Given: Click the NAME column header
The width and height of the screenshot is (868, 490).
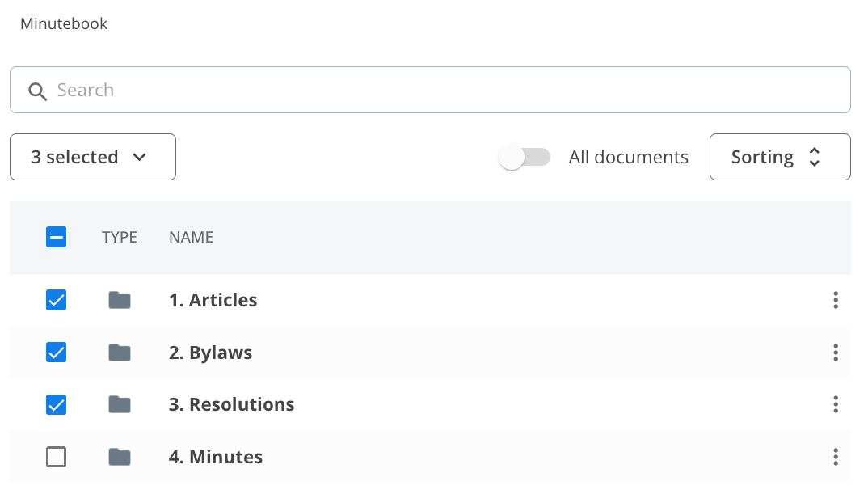Looking at the screenshot, I should point(191,237).
